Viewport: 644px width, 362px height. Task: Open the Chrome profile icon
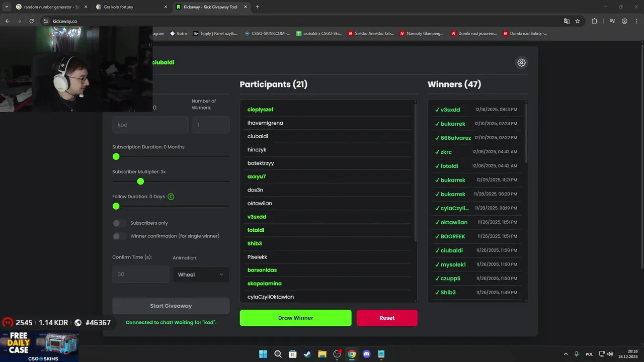tap(624, 21)
